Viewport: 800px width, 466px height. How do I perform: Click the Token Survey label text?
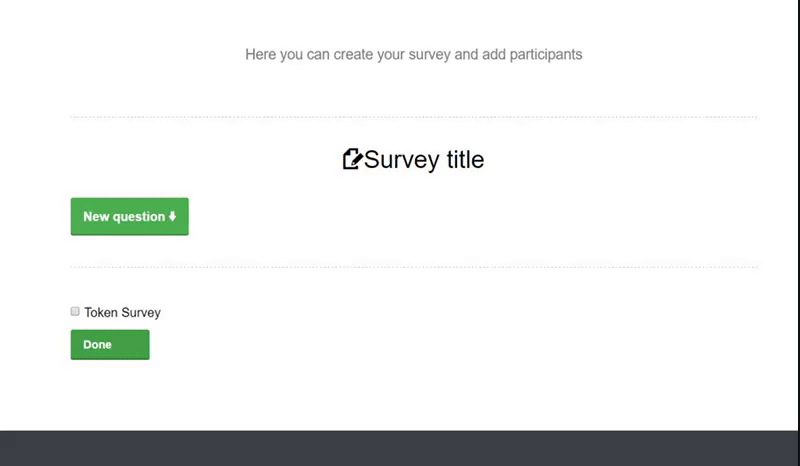coord(122,312)
